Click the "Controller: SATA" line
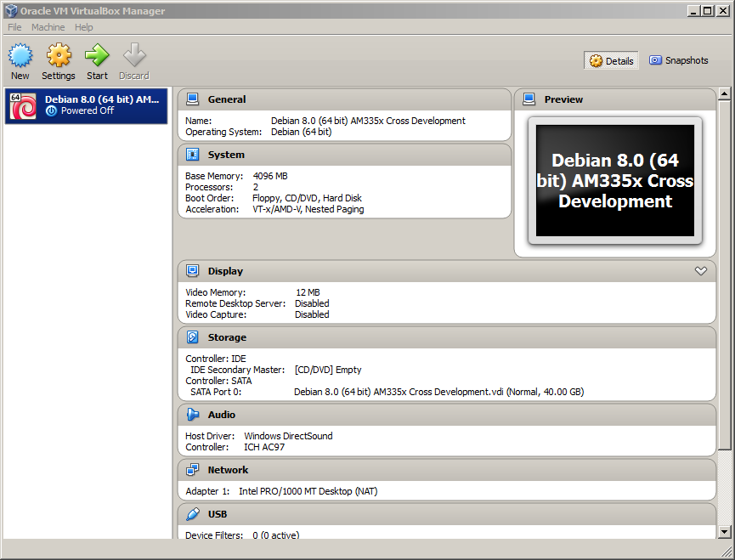Image resolution: width=735 pixels, height=560 pixels. (218, 381)
